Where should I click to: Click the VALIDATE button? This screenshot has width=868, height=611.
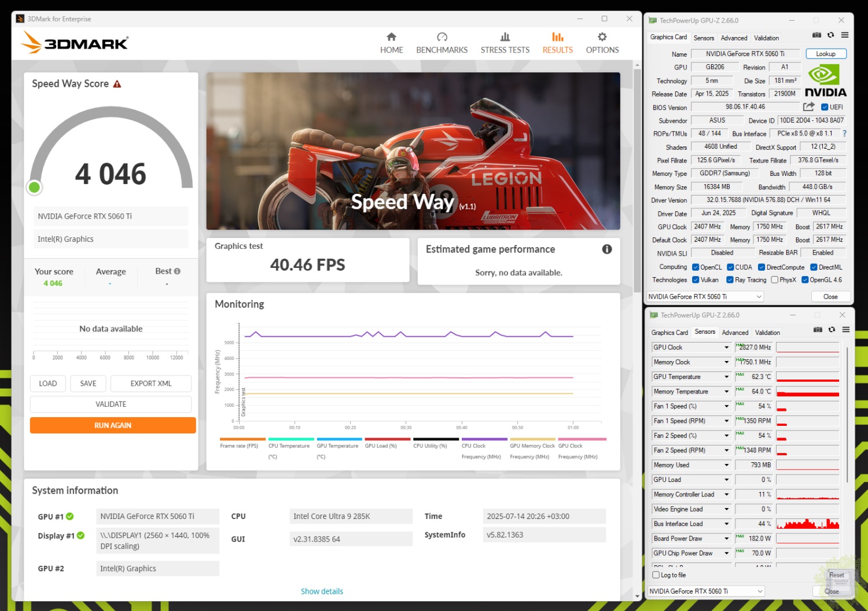(111, 404)
